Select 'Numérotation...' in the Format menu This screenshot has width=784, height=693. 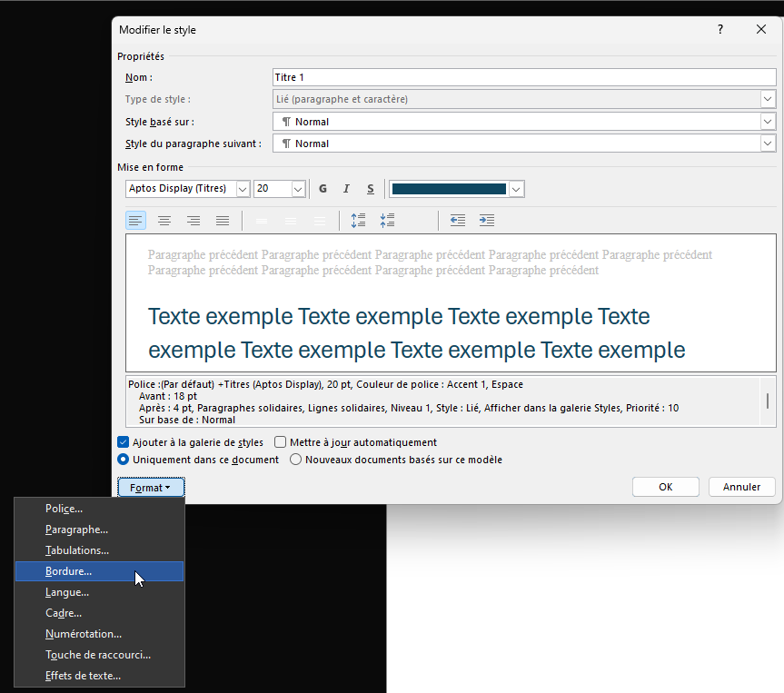point(84,634)
